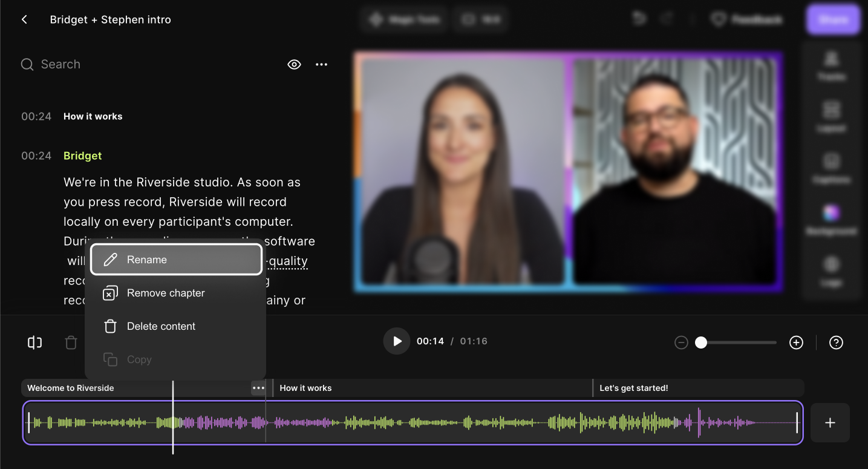Select the How it works heading in transcript

[93, 116]
